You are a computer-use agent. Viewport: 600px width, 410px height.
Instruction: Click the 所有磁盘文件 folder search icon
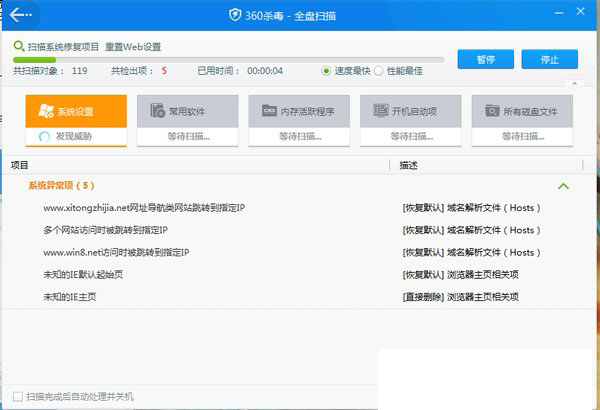[492, 110]
